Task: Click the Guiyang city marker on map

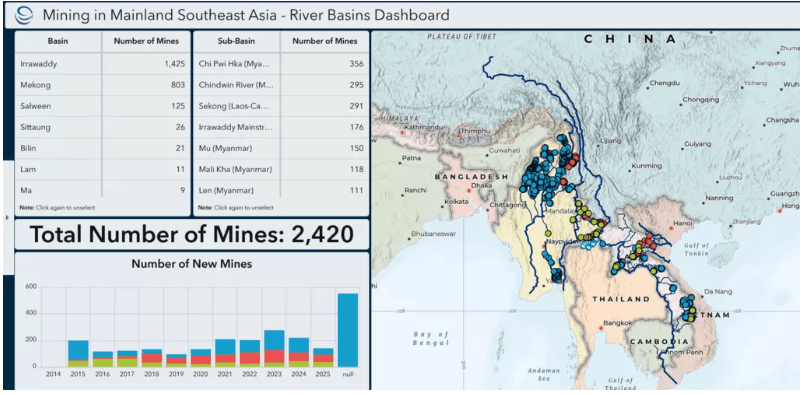Action: click(682, 149)
